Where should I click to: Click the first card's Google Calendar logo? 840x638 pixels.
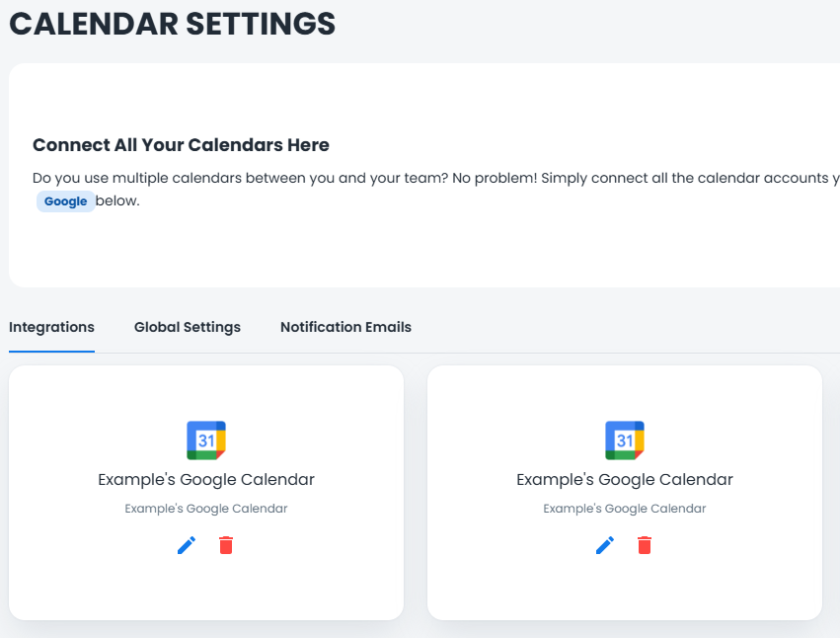tap(206, 440)
